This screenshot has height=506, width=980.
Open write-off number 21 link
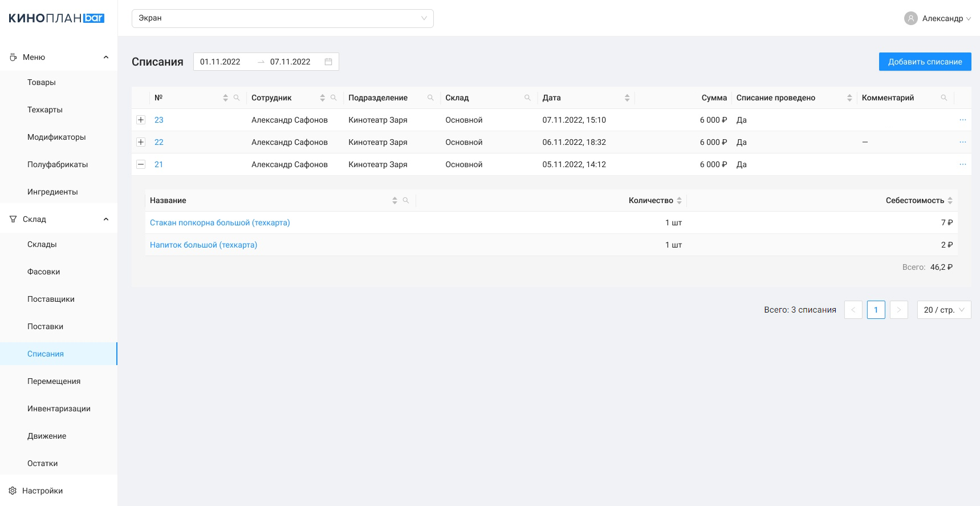click(158, 164)
